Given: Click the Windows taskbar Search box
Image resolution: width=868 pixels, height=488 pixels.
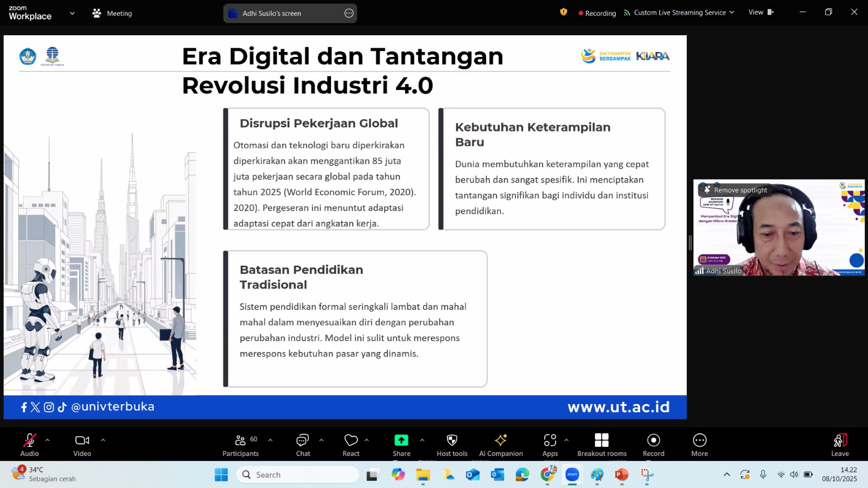Looking at the screenshot, I should pos(297,475).
